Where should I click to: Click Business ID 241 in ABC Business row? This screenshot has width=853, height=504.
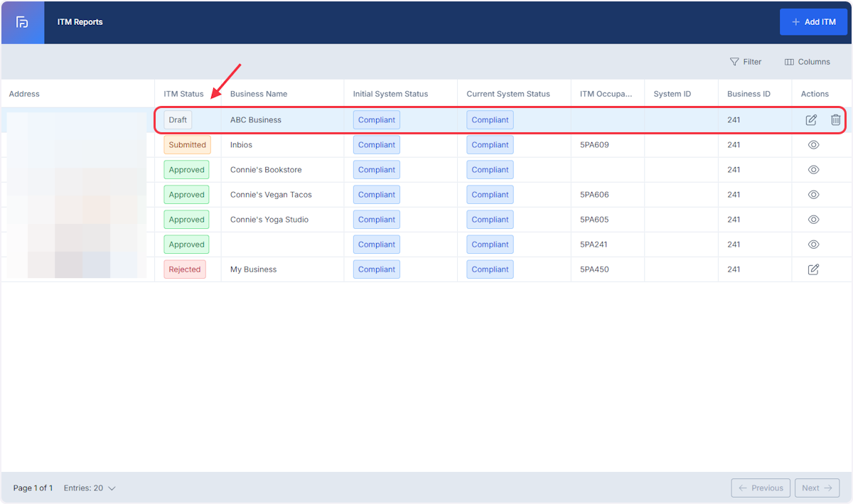[x=734, y=120]
